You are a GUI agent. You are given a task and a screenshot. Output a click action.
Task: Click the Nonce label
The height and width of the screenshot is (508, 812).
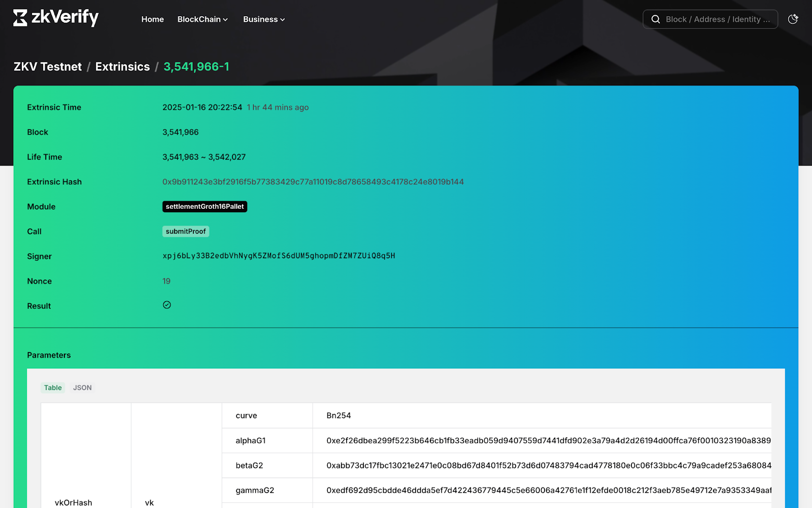coord(40,281)
